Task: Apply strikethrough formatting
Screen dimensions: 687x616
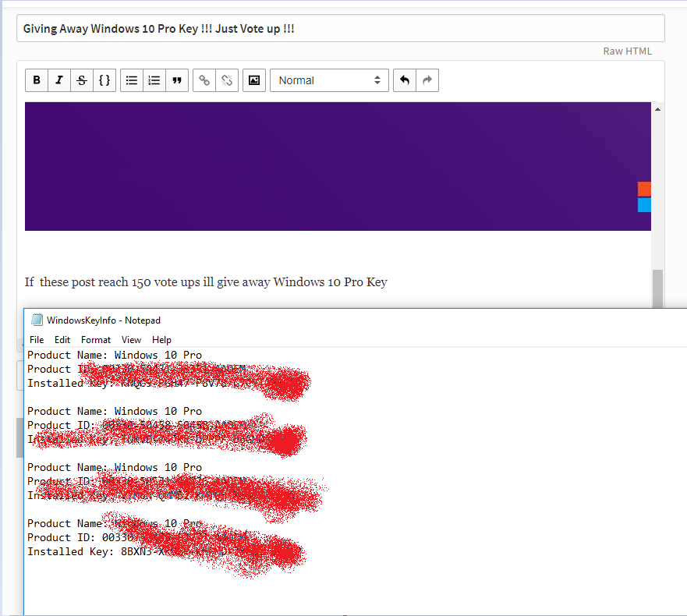Action: click(x=82, y=80)
